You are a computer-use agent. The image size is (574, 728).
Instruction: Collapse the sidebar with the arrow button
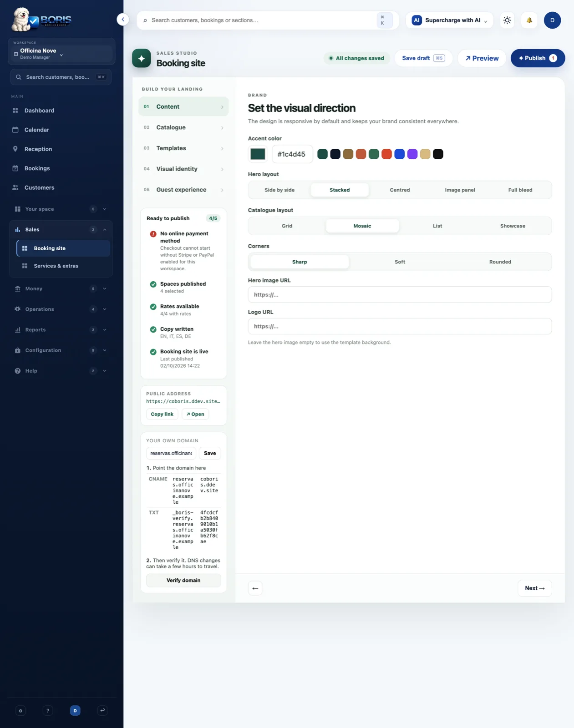[123, 20]
